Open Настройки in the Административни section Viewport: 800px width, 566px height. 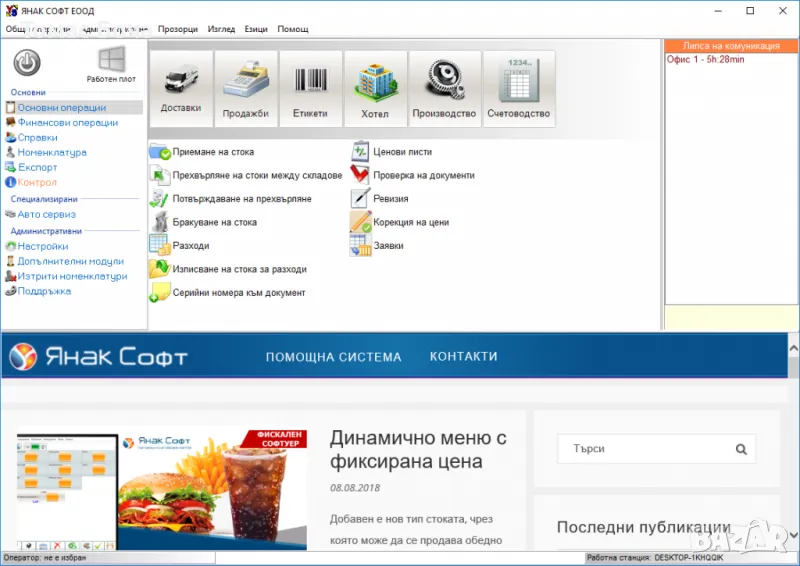[43, 246]
